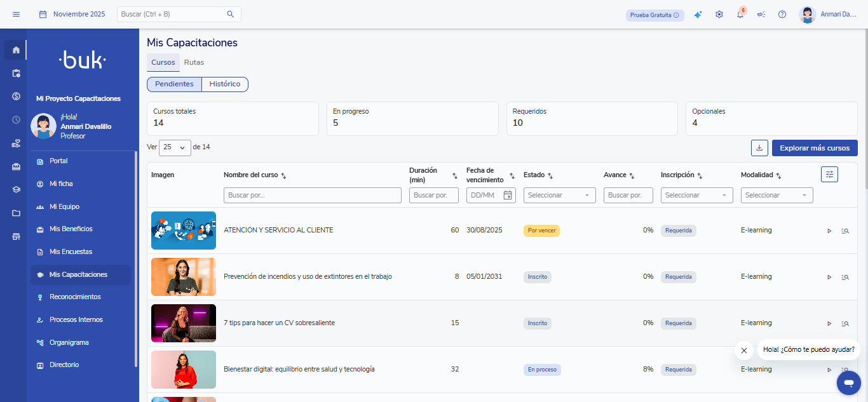Screen dimensions: 868x402
Task: Play the ATENCIÓN Y SERVICIO AL CLIENTE course
Action: (x=829, y=231)
